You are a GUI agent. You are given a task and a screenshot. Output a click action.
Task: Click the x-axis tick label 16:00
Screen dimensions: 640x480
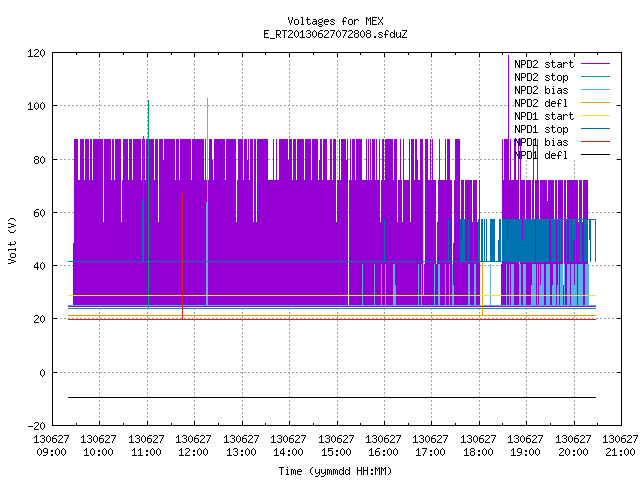(x=383, y=452)
